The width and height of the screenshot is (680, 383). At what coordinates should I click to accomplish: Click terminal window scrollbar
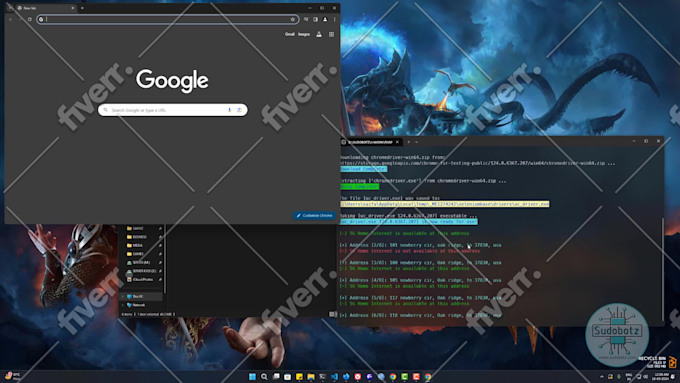pyautogui.click(x=662, y=269)
